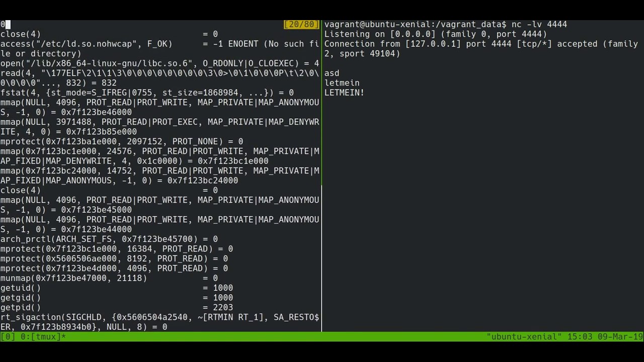This screenshot has height=362, width=644.
Task: Click the mprotect(0x5606506ae000, 8192 line
Action: point(114,258)
